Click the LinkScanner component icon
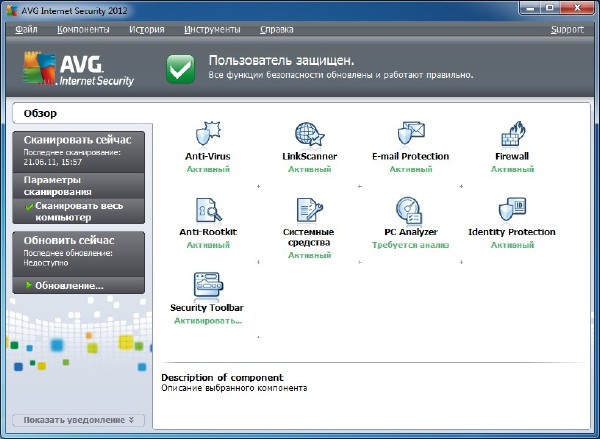The width and height of the screenshot is (600, 439). pos(309,135)
